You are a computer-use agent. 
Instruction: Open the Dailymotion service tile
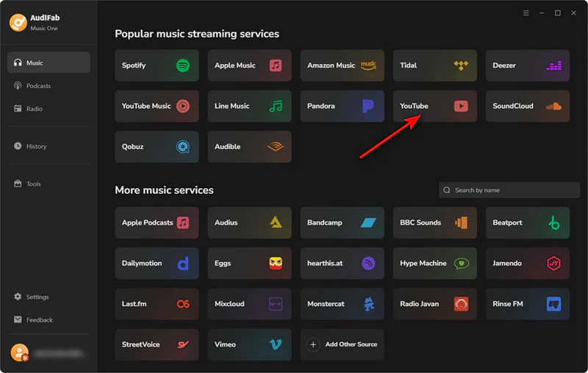157,264
